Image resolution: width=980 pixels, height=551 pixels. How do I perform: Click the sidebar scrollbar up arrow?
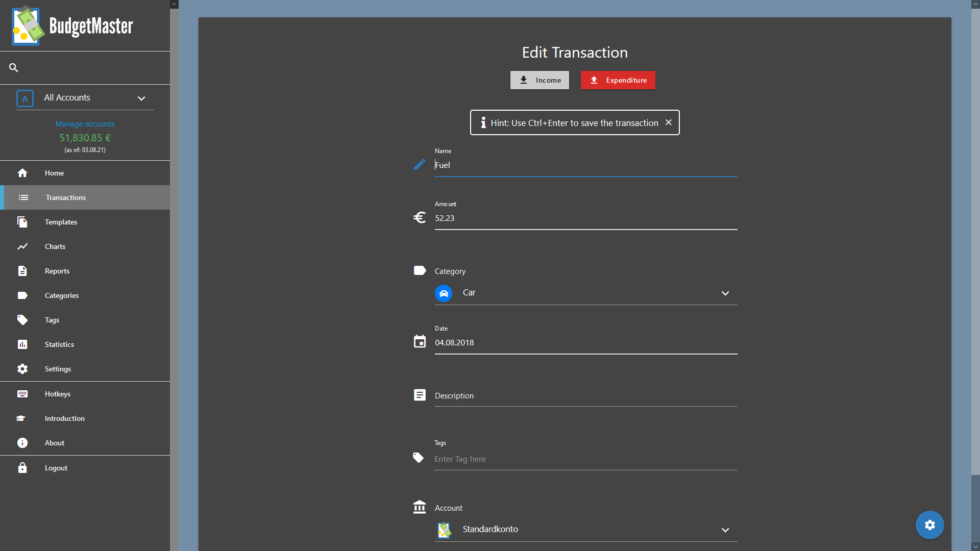[x=174, y=4]
